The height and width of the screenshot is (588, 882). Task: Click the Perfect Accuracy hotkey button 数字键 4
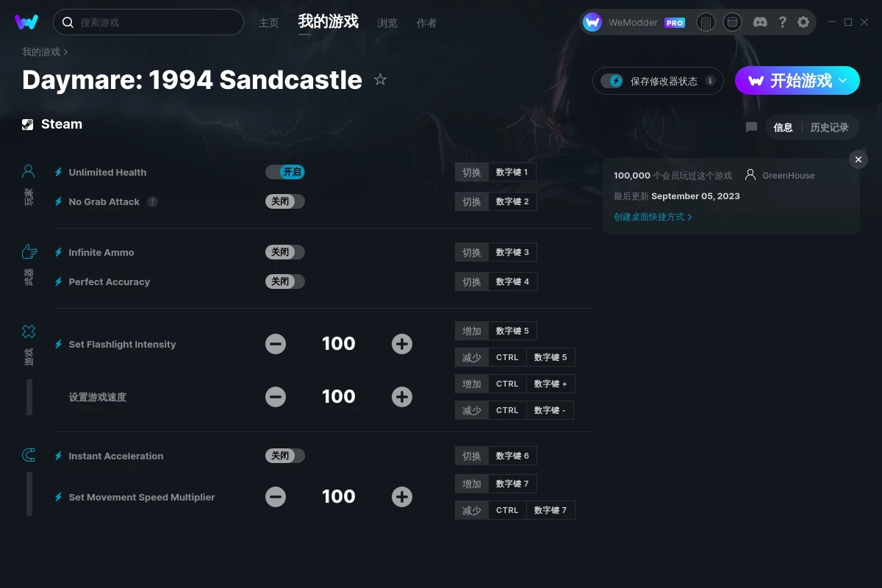point(513,282)
